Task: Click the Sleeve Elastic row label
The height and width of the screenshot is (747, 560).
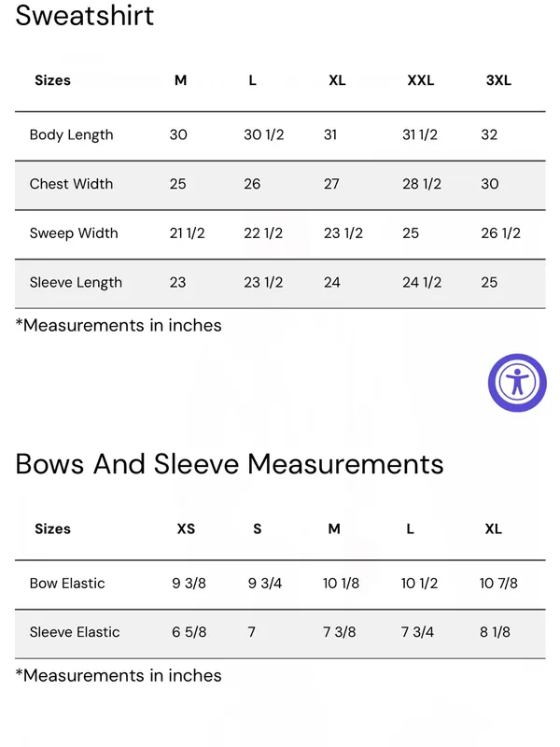Action: [x=75, y=632]
